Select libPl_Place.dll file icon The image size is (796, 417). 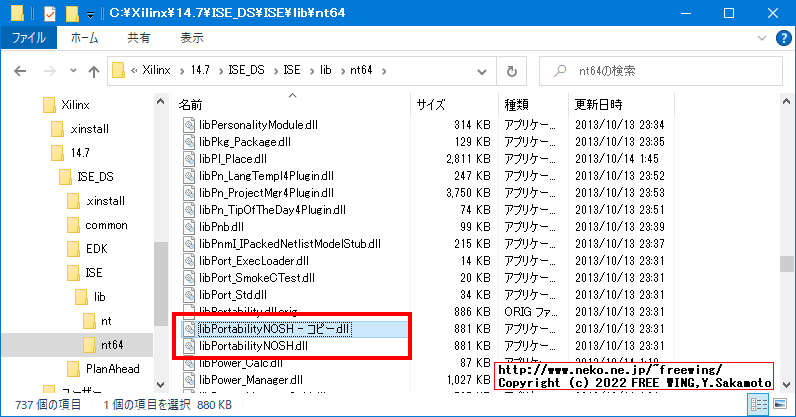(189, 159)
